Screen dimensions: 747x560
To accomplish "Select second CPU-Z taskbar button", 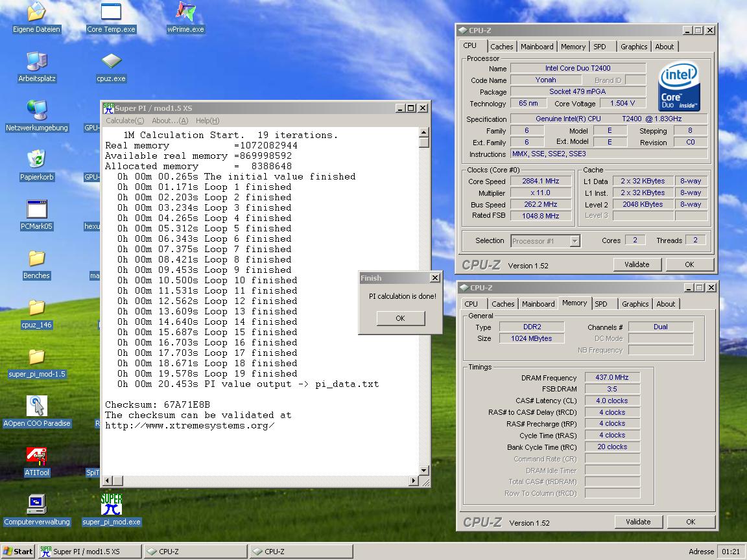I will pyautogui.click(x=301, y=552).
